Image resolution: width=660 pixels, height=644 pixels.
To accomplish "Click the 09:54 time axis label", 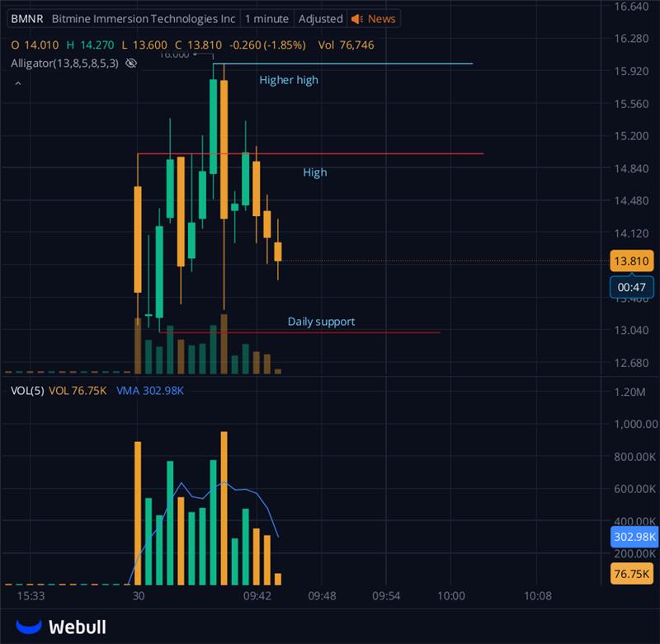I will pos(386,595).
